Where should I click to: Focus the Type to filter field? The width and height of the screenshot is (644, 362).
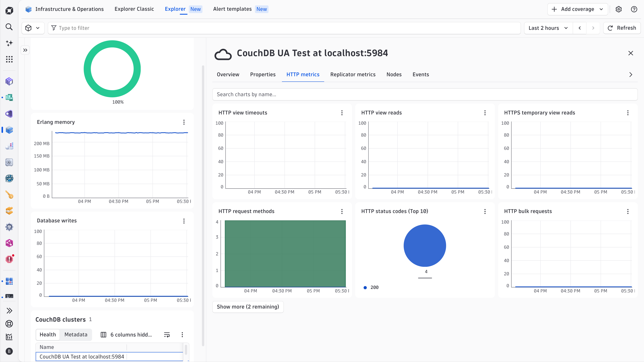tap(284, 28)
